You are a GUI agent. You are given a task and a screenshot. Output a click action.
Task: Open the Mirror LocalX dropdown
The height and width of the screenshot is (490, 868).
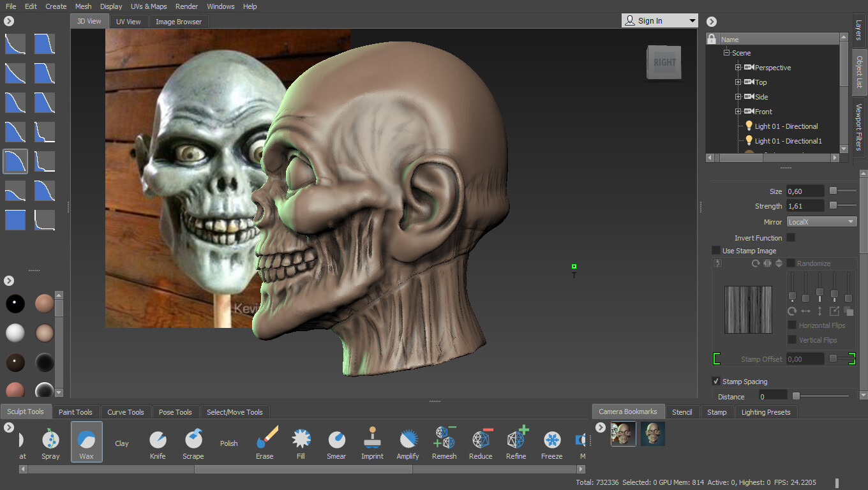click(x=821, y=222)
